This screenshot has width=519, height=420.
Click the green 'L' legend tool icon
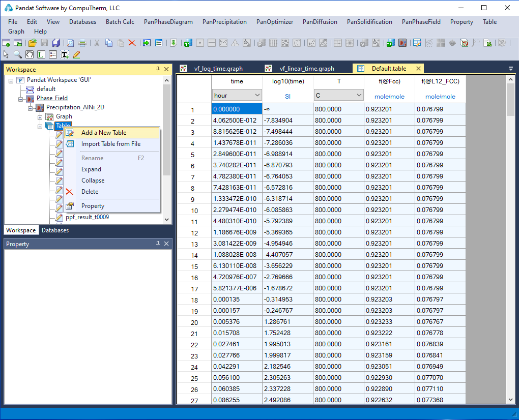(x=41, y=54)
